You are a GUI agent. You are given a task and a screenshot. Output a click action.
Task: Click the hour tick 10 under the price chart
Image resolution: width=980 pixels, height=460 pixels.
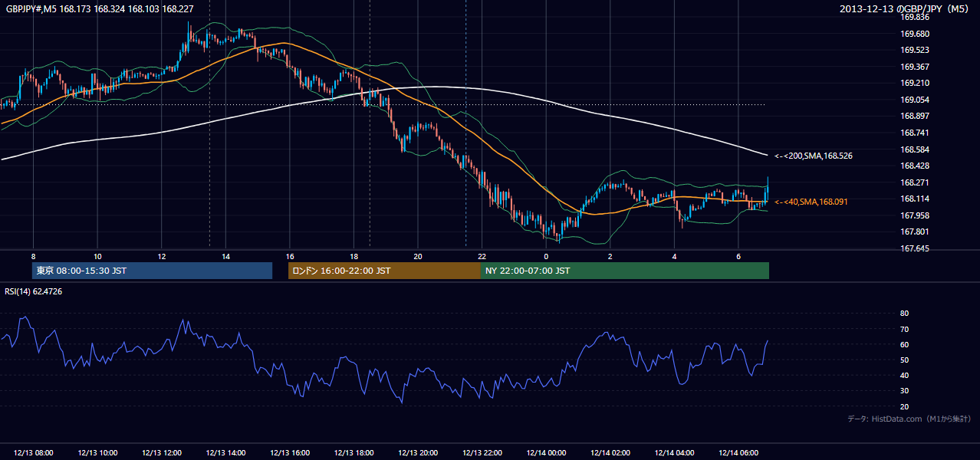pos(97,256)
